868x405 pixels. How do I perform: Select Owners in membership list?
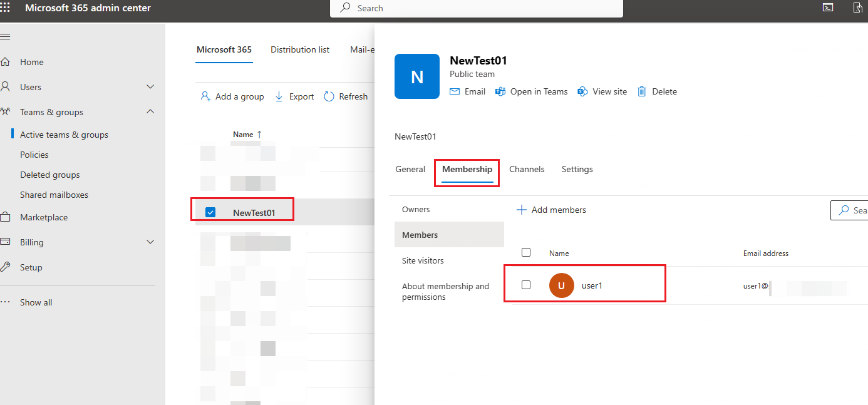pos(449,209)
